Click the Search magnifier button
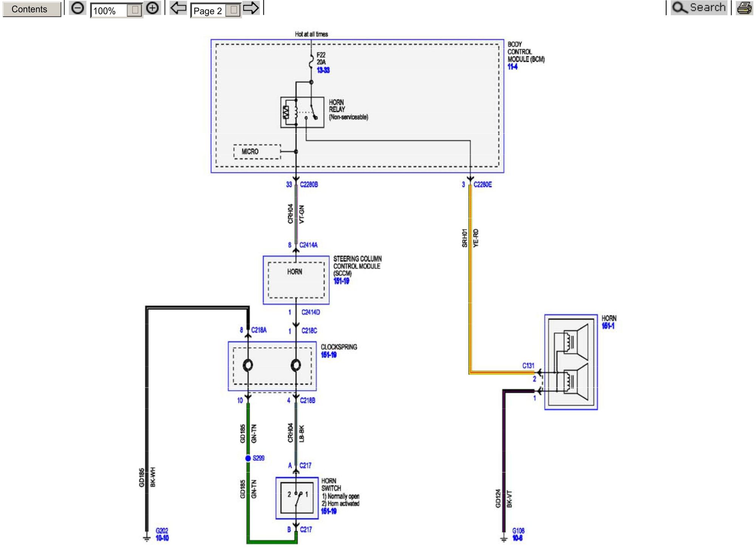 point(699,8)
